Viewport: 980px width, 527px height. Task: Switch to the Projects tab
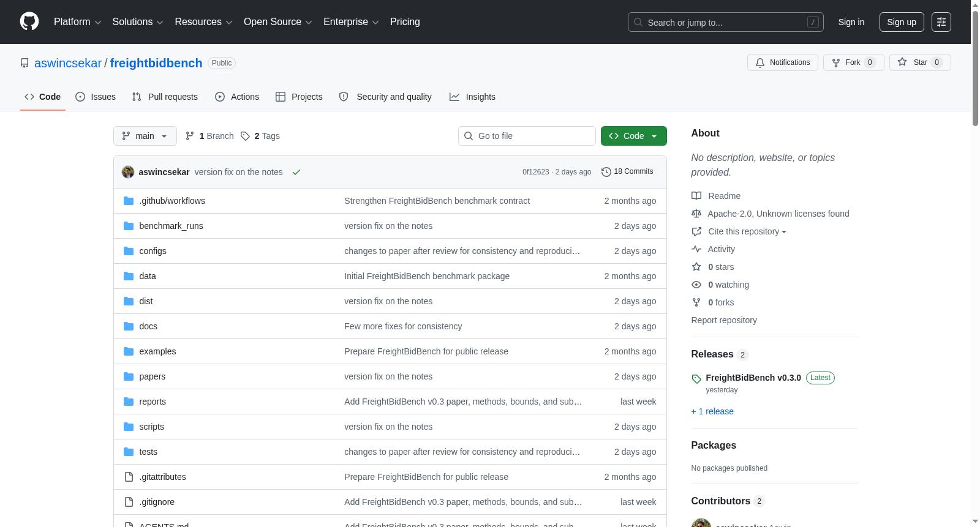point(299,97)
